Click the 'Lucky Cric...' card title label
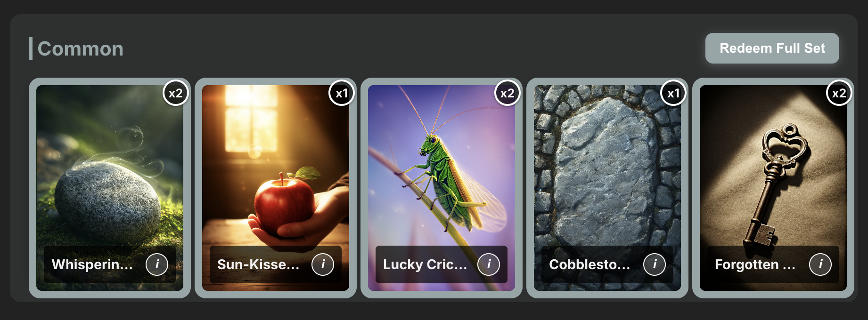 (425, 264)
